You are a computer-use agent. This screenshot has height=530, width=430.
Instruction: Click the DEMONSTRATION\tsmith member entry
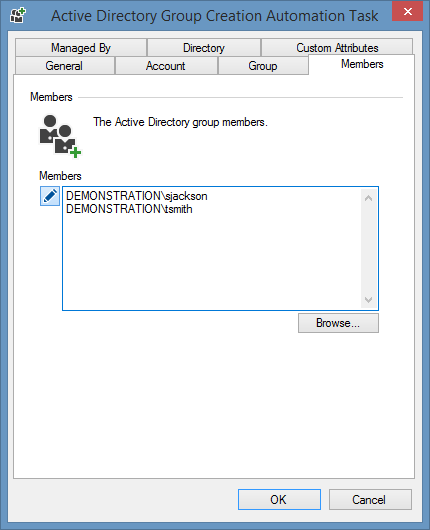pos(129,209)
